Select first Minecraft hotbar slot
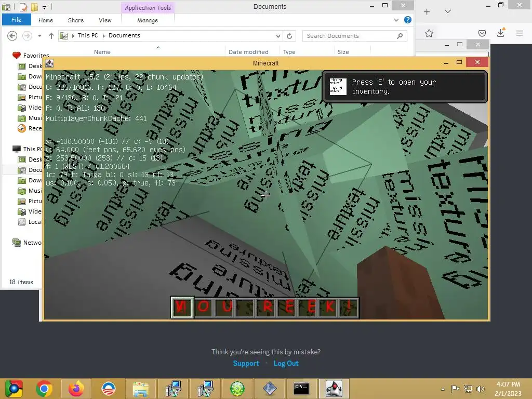This screenshot has width=532, height=399. pyautogui.click(x=182, y=307)
